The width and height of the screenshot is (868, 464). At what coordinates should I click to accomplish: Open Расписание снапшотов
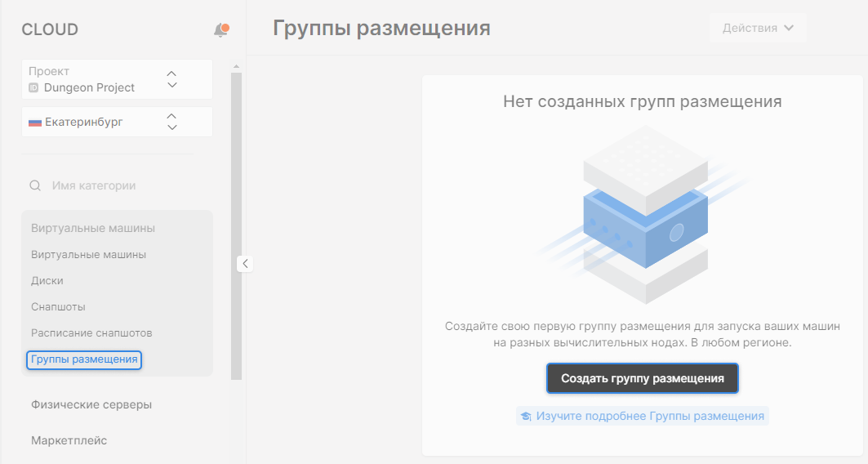point(91,332)
